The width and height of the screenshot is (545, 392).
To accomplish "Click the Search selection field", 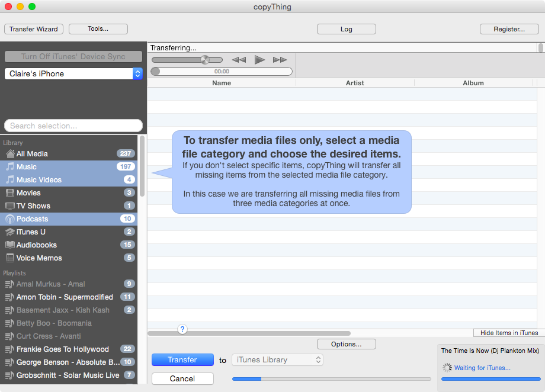I will 73,126.
